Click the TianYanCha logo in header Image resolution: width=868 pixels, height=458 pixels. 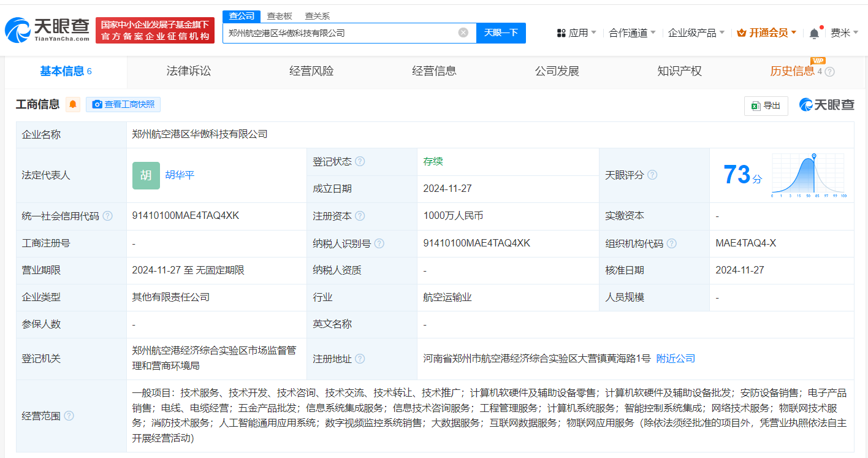point(48,29)
